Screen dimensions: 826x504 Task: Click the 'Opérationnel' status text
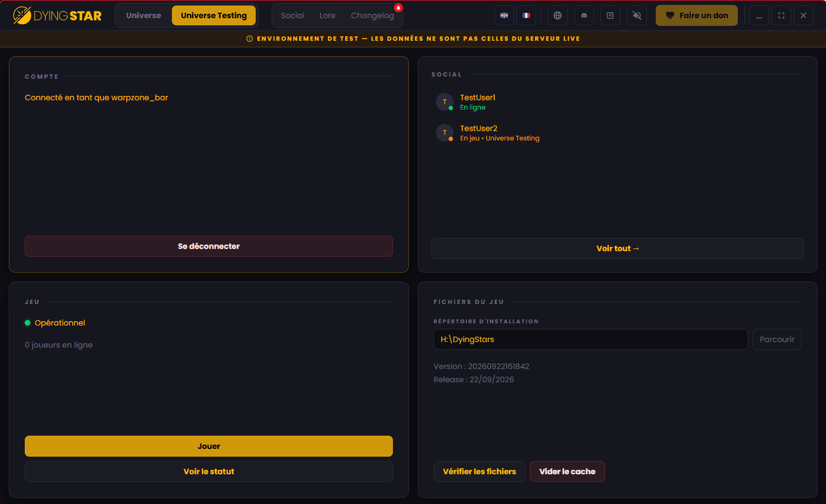(x=60, y=323)
